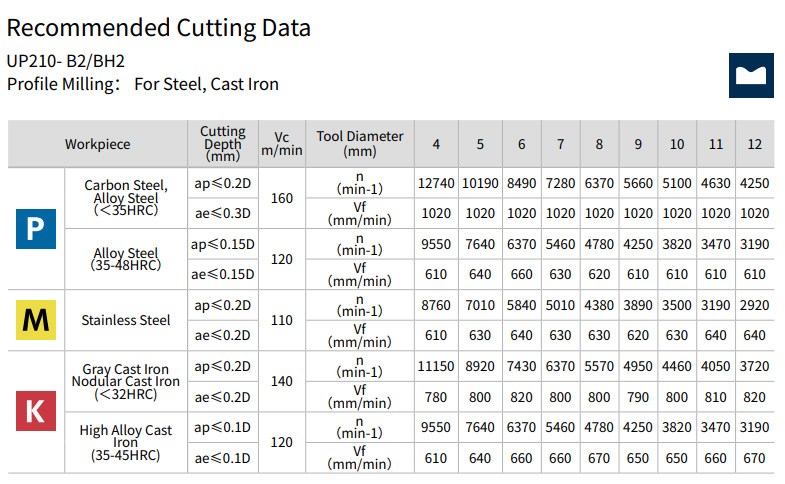Click the Cutting Depth (mm) column header

222,144
